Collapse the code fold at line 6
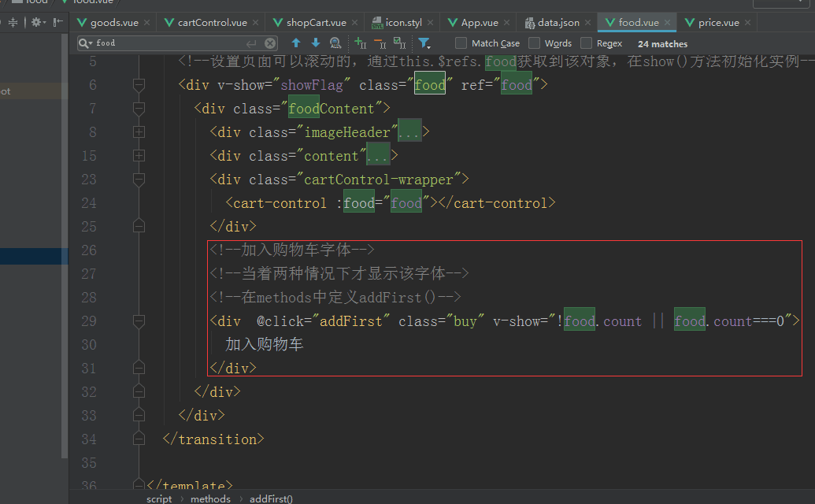Viewport: 815px width, 504px height. pos(139,85)
